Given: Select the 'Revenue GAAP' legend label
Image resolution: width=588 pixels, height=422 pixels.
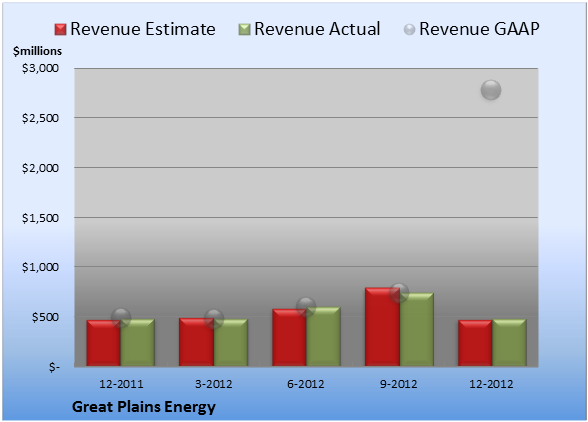Looking at the screenshot, I should (479, 29).
